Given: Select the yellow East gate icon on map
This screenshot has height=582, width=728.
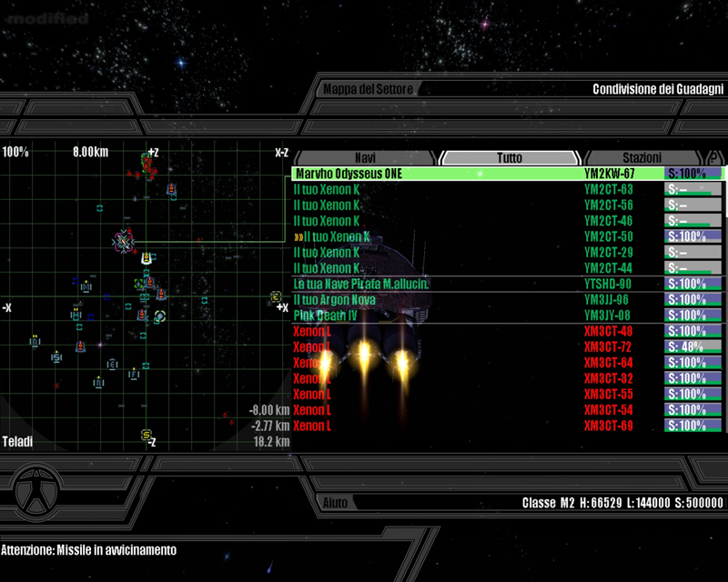Looking at the screenshot, I should click(x=276, y=296).
